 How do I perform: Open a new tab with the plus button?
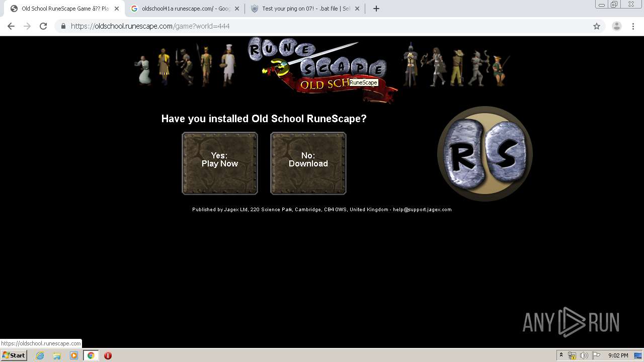coord(376,9)
